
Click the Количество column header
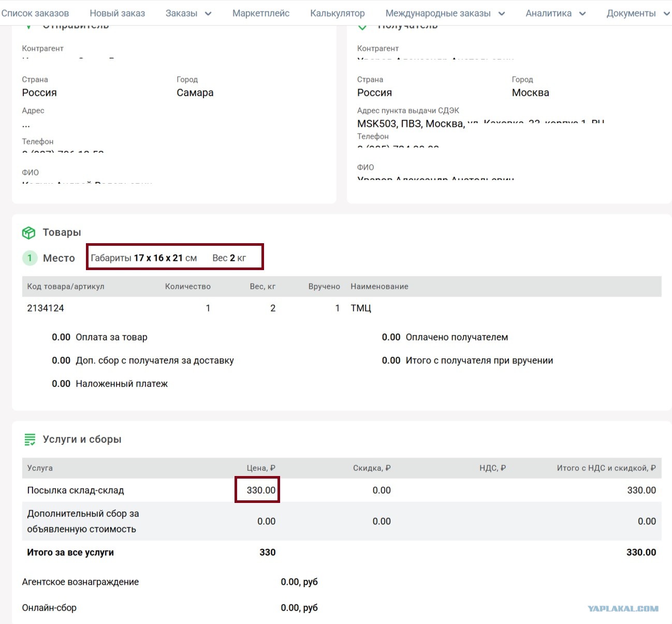(x=188, y=287)
